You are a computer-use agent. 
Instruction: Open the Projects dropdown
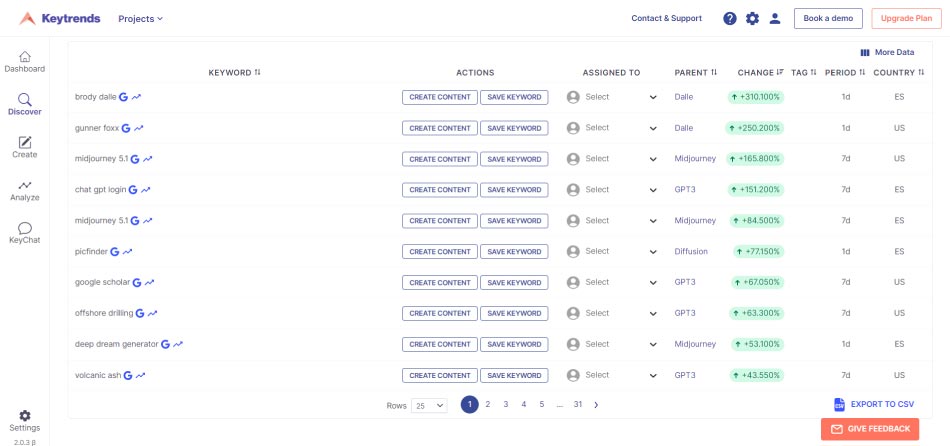[x=141, y=19]
